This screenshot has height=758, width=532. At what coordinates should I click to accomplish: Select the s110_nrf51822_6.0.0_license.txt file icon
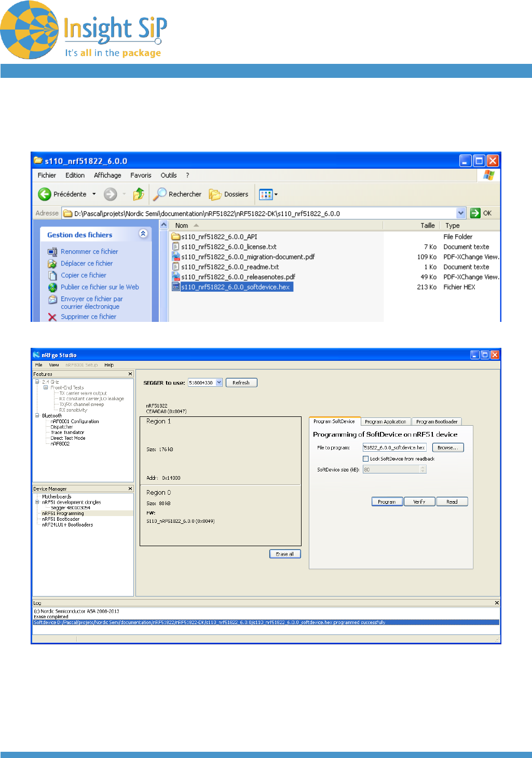click(176, 247)
